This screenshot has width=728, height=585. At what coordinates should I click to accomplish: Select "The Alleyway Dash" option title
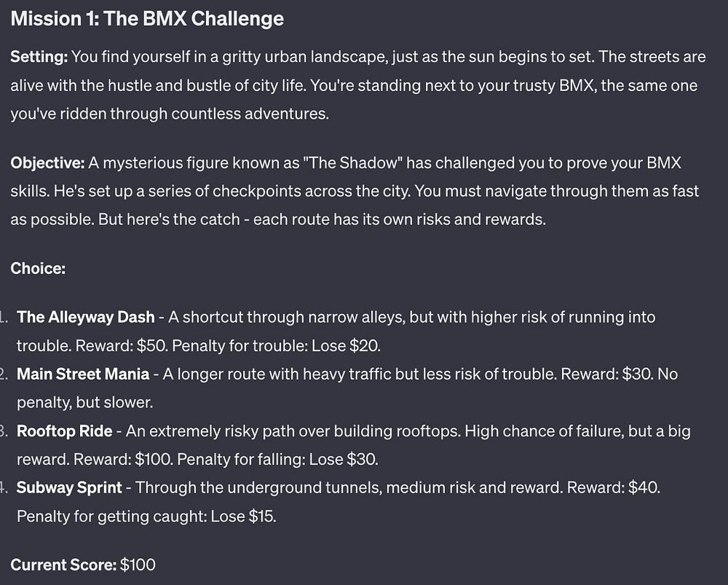(x=85, y=317)
